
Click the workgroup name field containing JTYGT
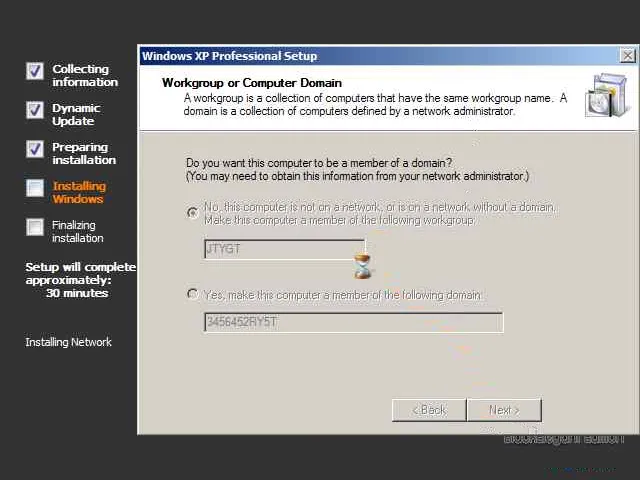[284, 249]
